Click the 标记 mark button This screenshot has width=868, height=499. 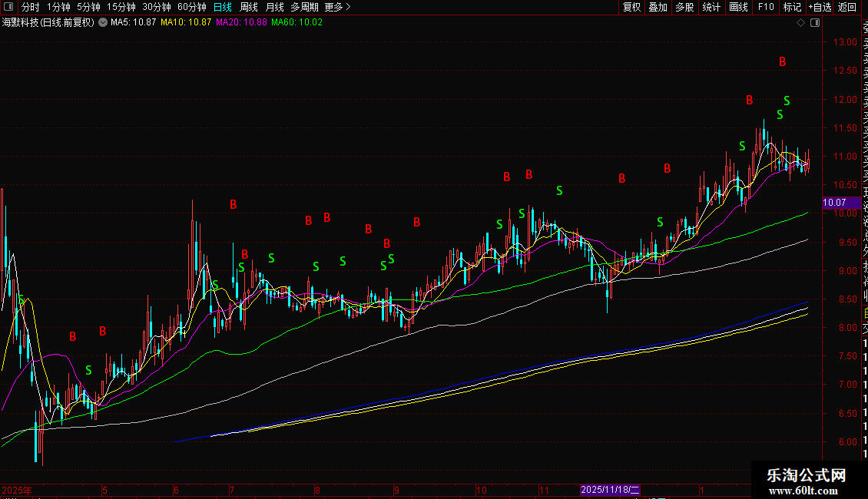791,7
